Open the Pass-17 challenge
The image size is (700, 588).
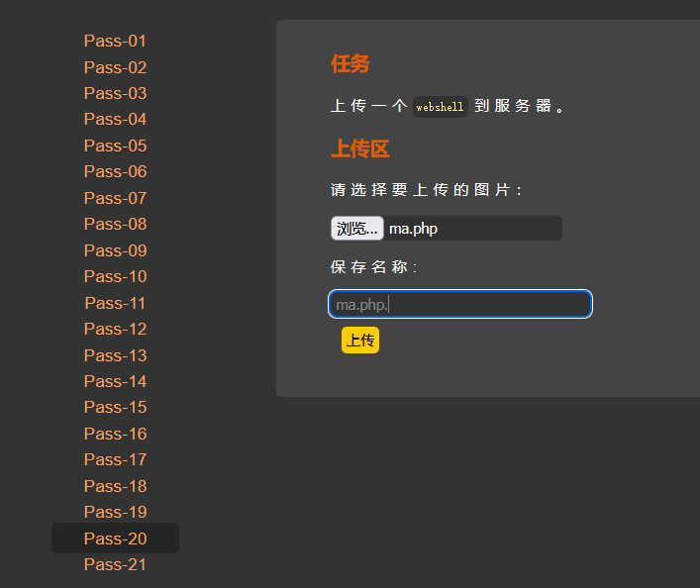[x=115, y=459]
